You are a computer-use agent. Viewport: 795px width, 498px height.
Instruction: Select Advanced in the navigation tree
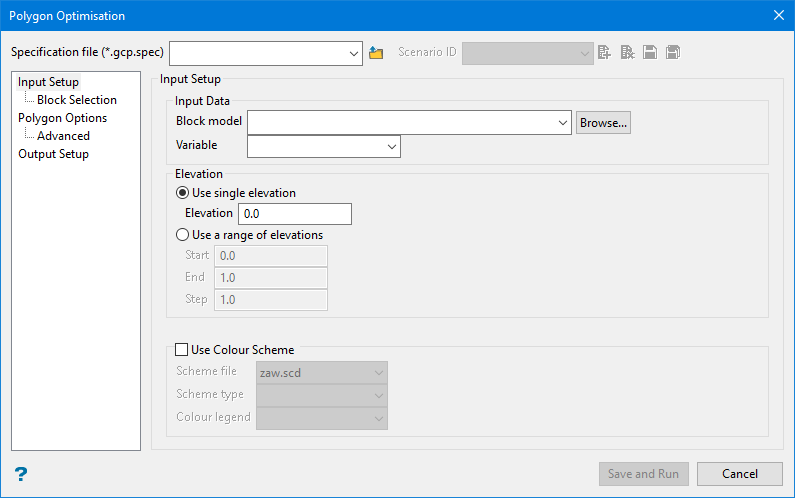tap(63, 136)
